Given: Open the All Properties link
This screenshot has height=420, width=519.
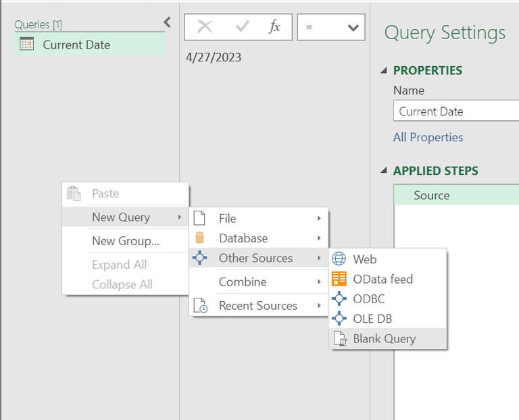Looking at the screenshot, I should [x=428, y=137].
